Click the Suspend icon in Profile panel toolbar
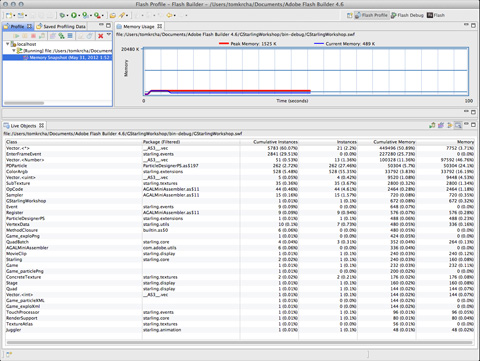480x361 pixels. coord(25,36)
